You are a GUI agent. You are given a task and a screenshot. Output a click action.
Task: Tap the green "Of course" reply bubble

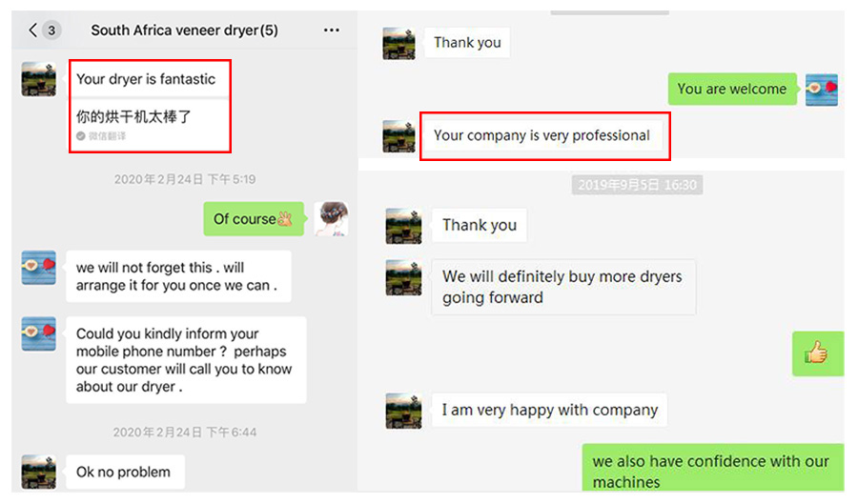254,219
